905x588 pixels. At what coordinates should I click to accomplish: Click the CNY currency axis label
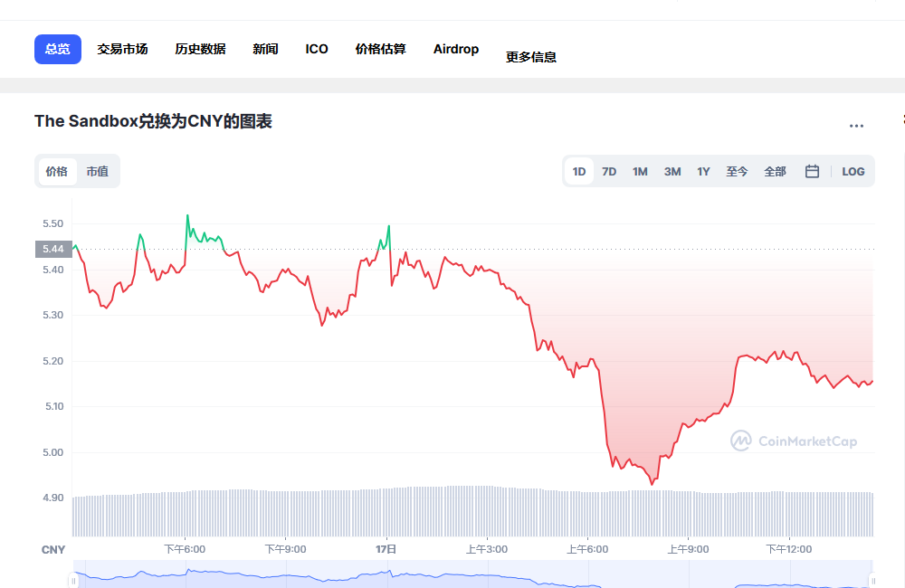pyautogui.click(x=53, y=549)
